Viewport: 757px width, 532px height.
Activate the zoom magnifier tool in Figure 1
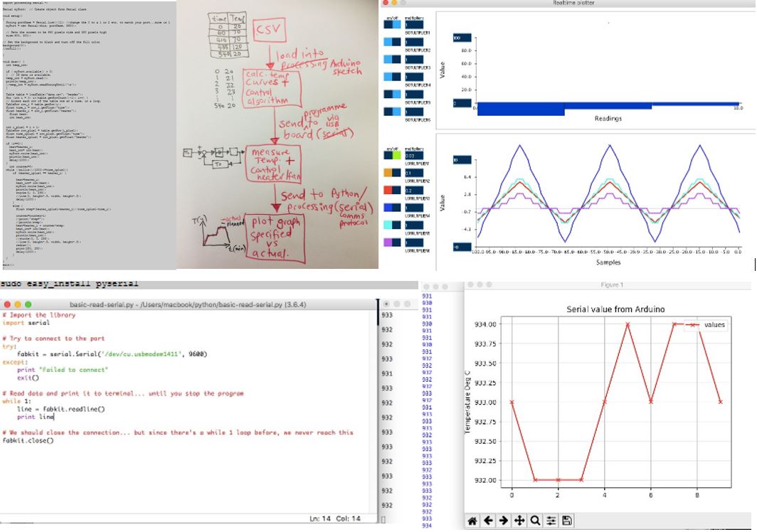coord(535,521)
